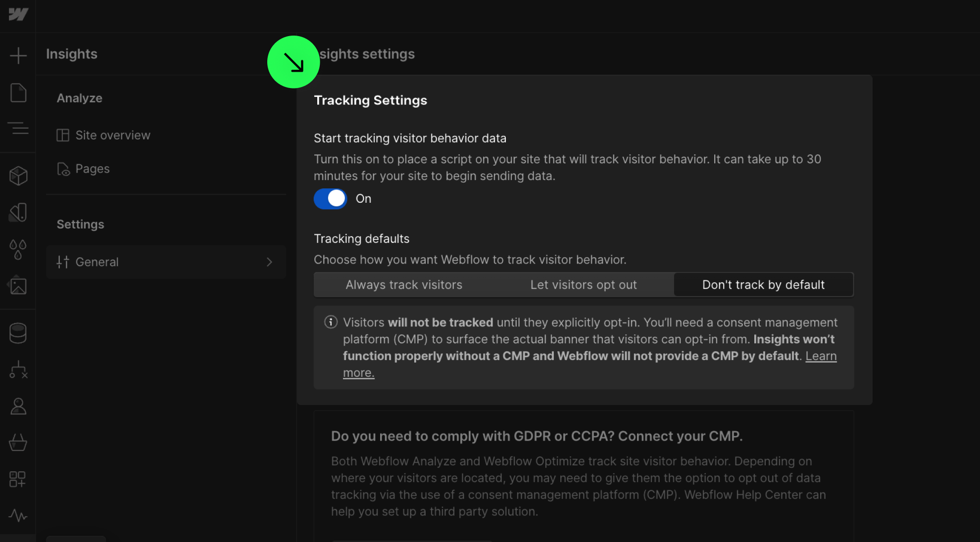980x542 pixels.
Task: Open the Apps grid icon
Action: point(18,479)
